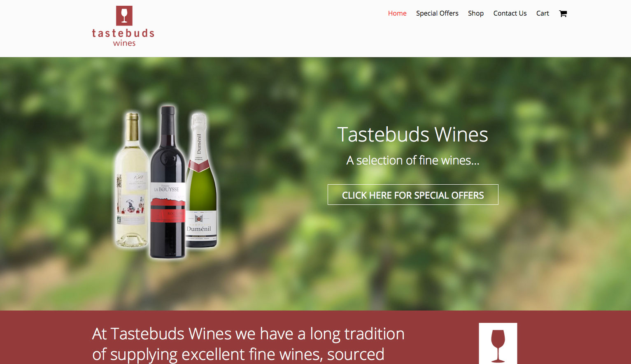Screen dimensions: 631x364
Task: Click the wine glass icon in the logo
Action: [x=124, y=16]
